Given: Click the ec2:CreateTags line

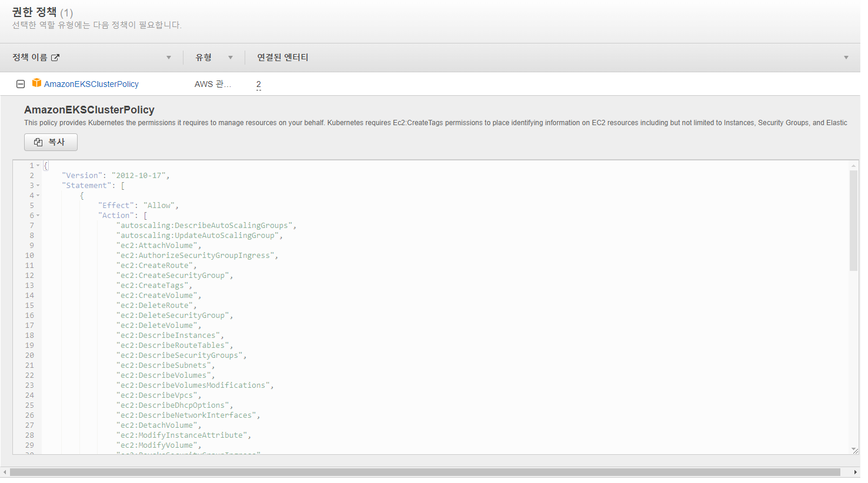Looking at the screenshot, I should pyautogui.click(x=154, y=286).
